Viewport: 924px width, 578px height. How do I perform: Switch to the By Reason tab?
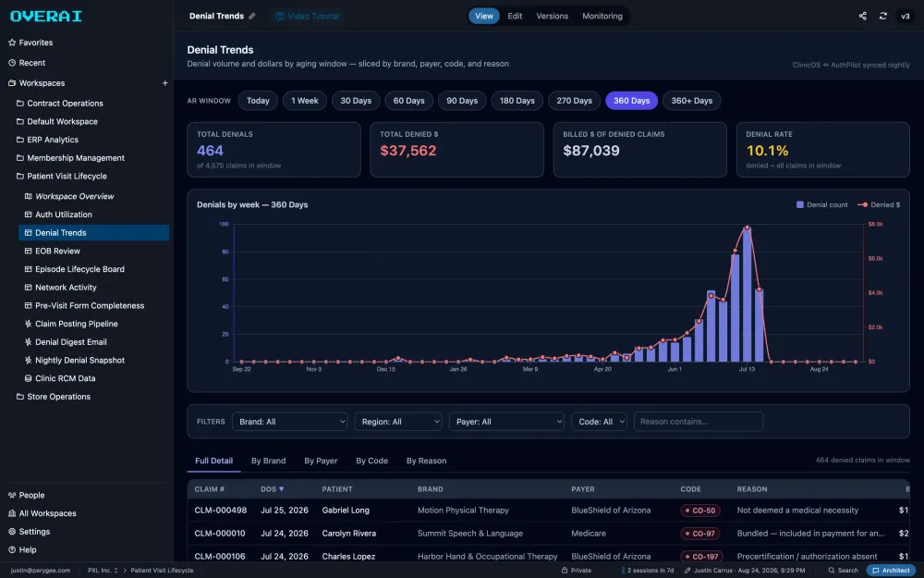click(427, 461)
